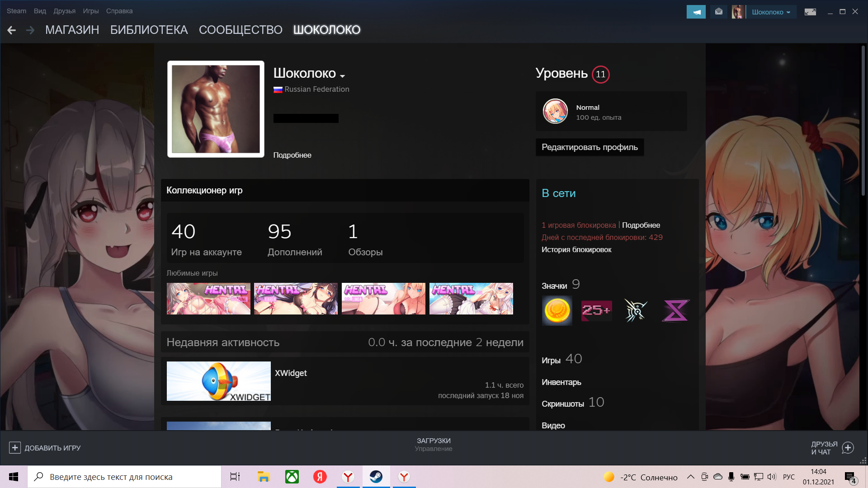Go back with the left arrow
The width and height of the screenshot is (868, 488).
(12, 30)
